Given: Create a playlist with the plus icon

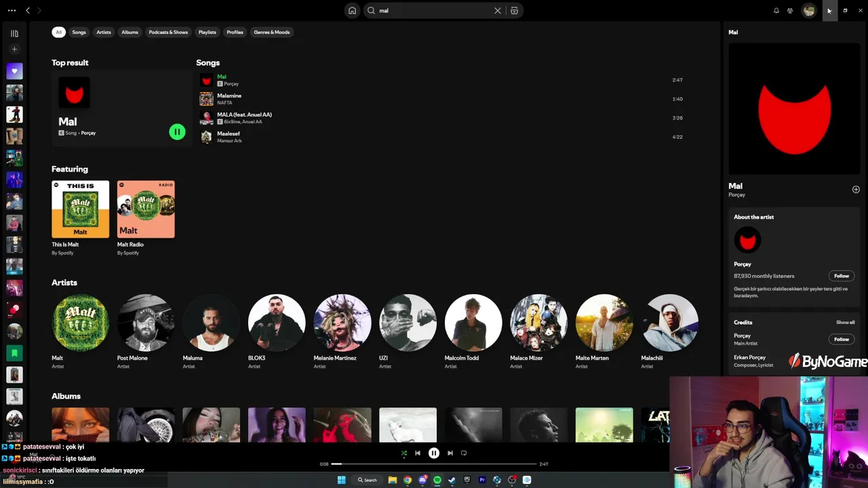Looking at the screenshot, I should pos(14,49).
